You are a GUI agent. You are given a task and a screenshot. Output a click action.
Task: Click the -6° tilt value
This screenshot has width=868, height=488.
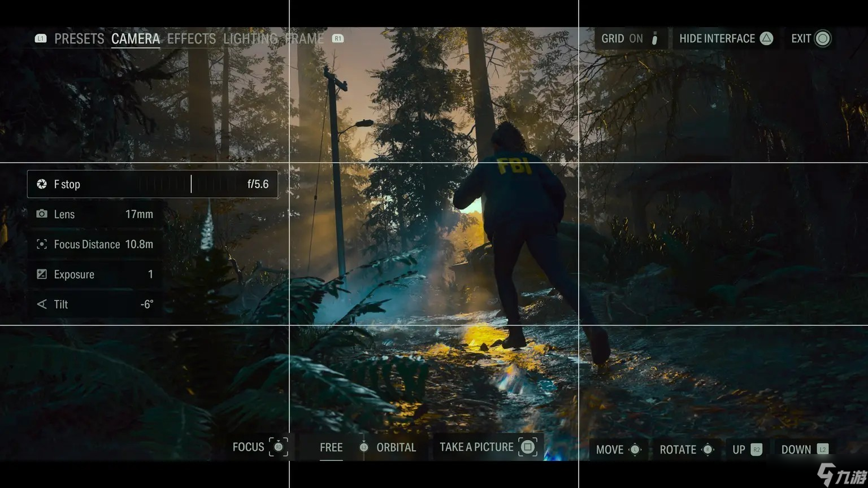point(147,304)
